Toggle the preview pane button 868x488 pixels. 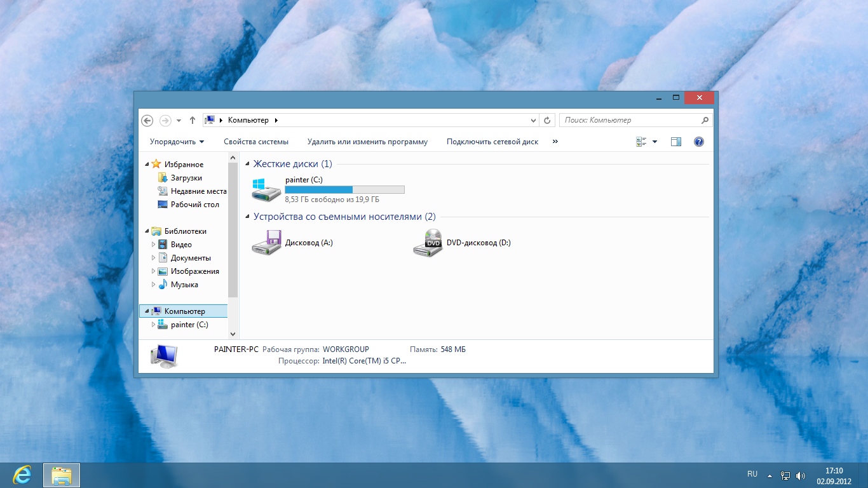[676, 142]
